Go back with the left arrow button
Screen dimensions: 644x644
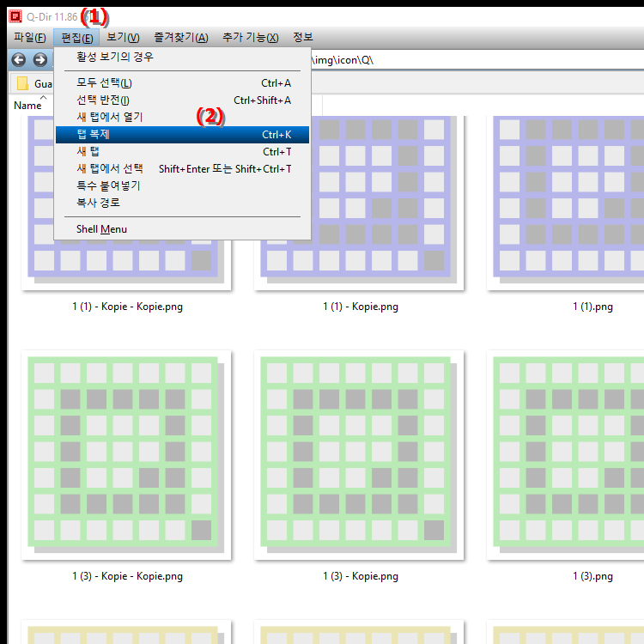[19, 60]
